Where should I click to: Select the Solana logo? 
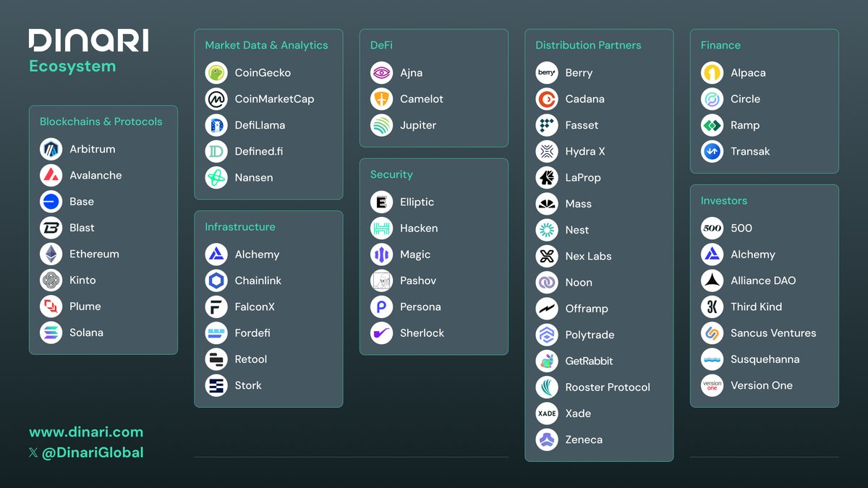[x=50, y=332]
